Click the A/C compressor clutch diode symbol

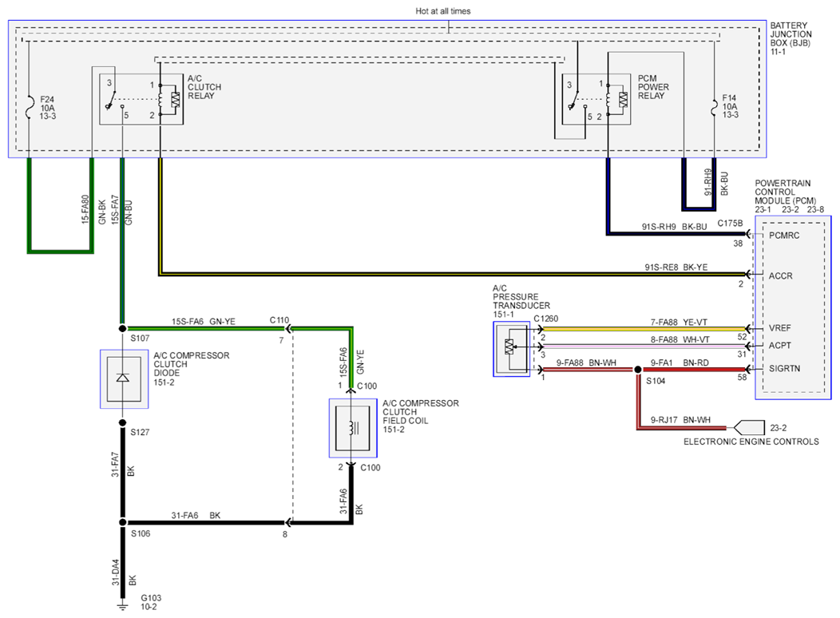[x=124, y=379]
